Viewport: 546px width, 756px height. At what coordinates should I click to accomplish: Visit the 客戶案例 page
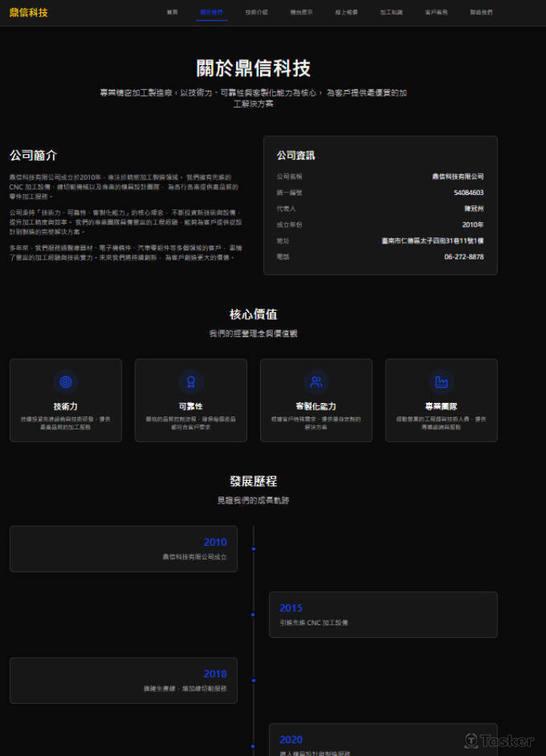tap(436, 13)
